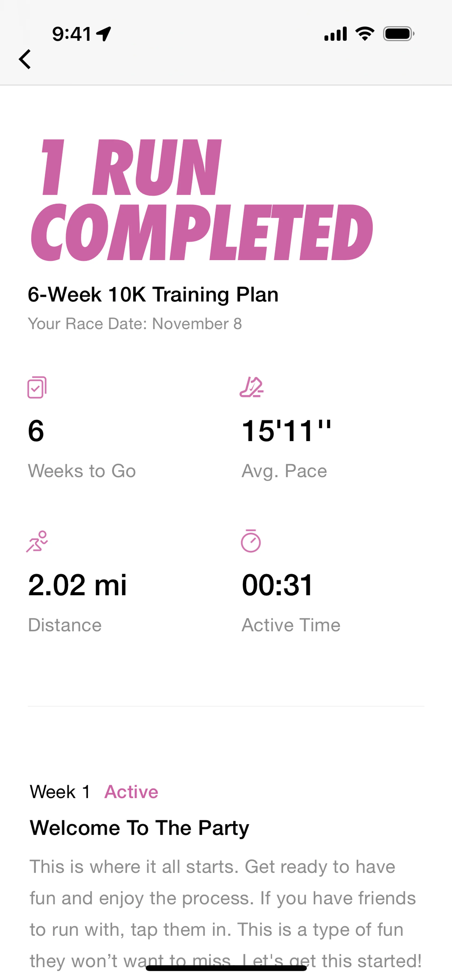Viewport: 452px width, 980px height.
Task: Tap the running shoe pace icon
Action: (x=251, y=387)
